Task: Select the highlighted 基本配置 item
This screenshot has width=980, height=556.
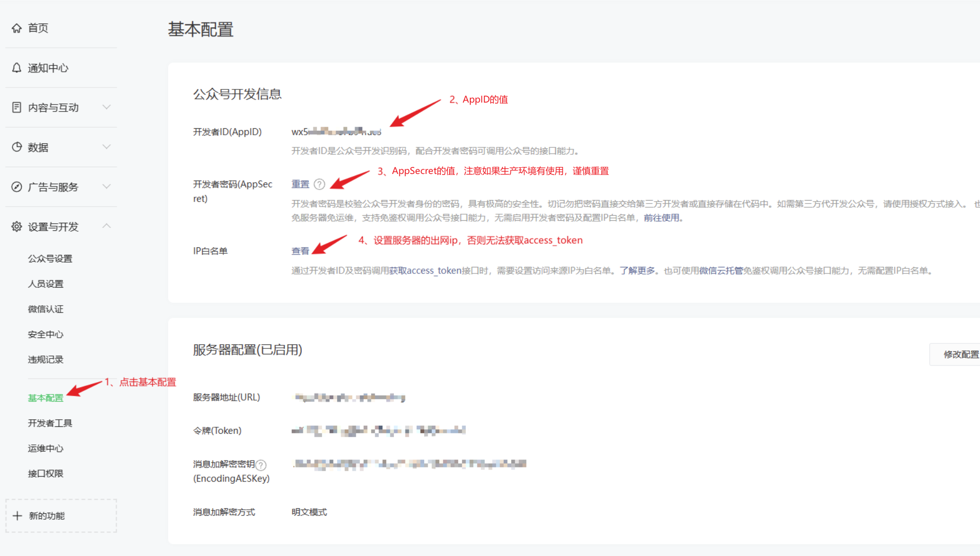Action: click(45, 398)
